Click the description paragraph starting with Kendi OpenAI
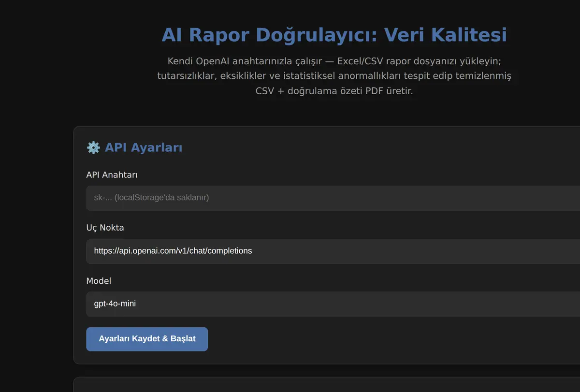The width and height of the screenshot is (580, 392). 334,76
